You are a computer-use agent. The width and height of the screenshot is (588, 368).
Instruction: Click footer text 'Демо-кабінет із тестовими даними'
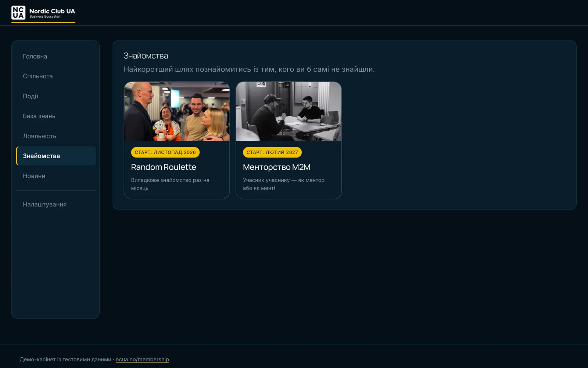pyautogui.click(x=65, y=360)
